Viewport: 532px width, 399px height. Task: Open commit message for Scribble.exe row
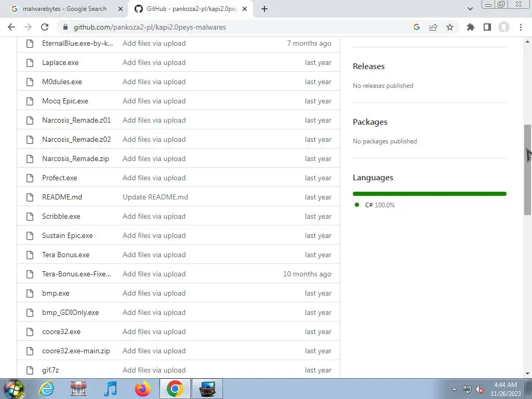click(154, 217)
